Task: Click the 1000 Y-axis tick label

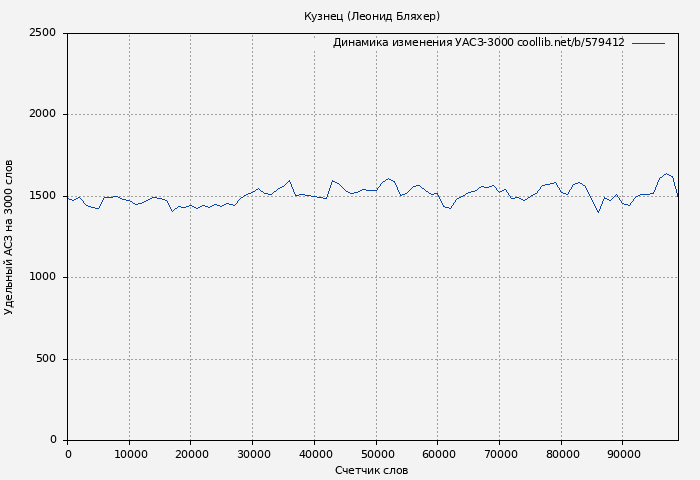Action: [x=42, y=277]
